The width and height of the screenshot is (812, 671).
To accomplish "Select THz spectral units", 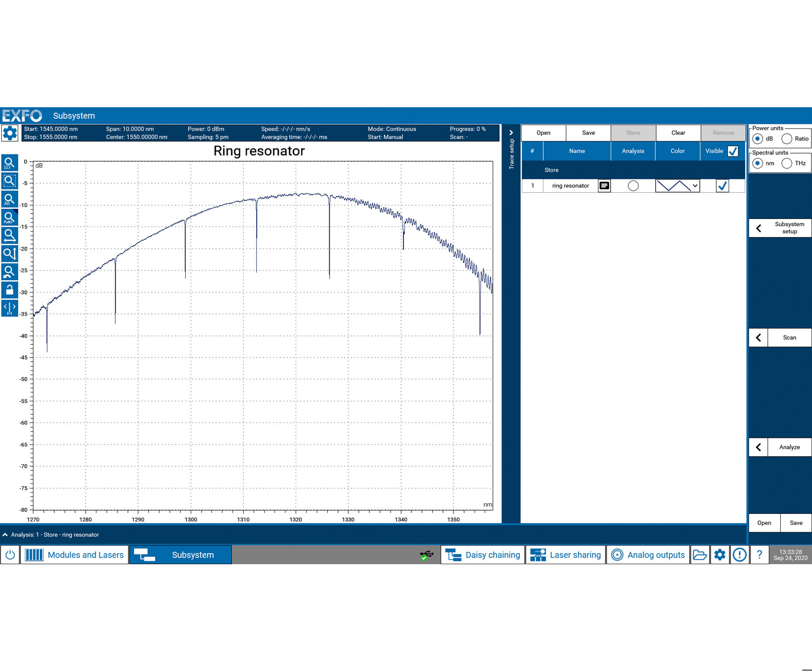I will (x=787, y=163).
